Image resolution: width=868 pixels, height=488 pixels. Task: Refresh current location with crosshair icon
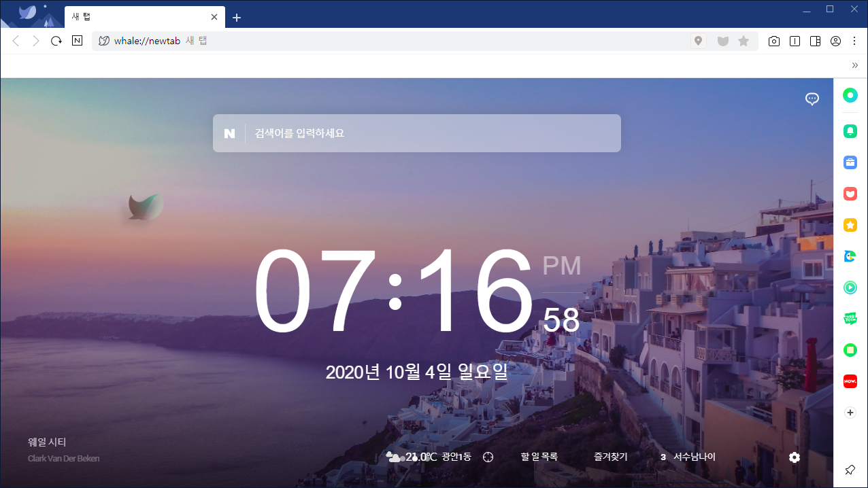488,457
